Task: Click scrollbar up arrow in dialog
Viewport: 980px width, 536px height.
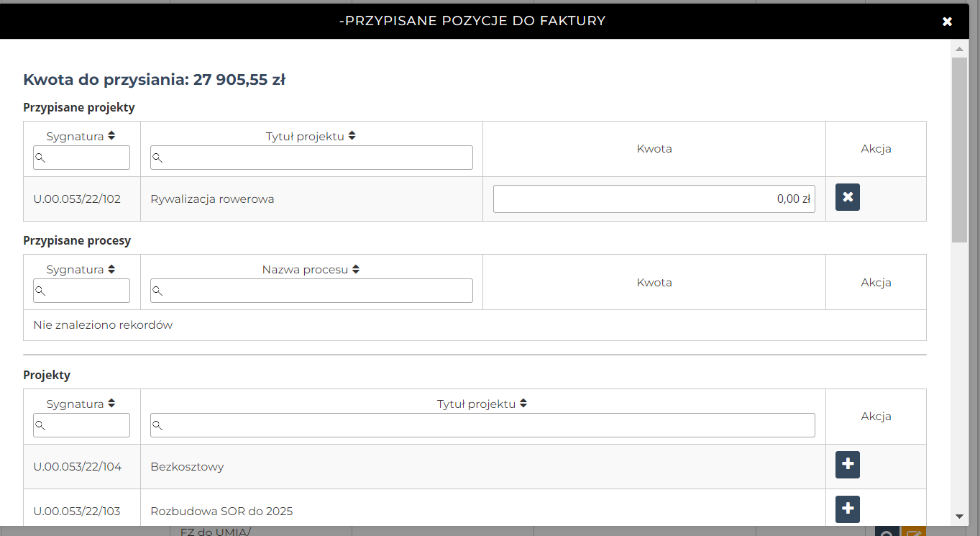Action: [959, 49]
